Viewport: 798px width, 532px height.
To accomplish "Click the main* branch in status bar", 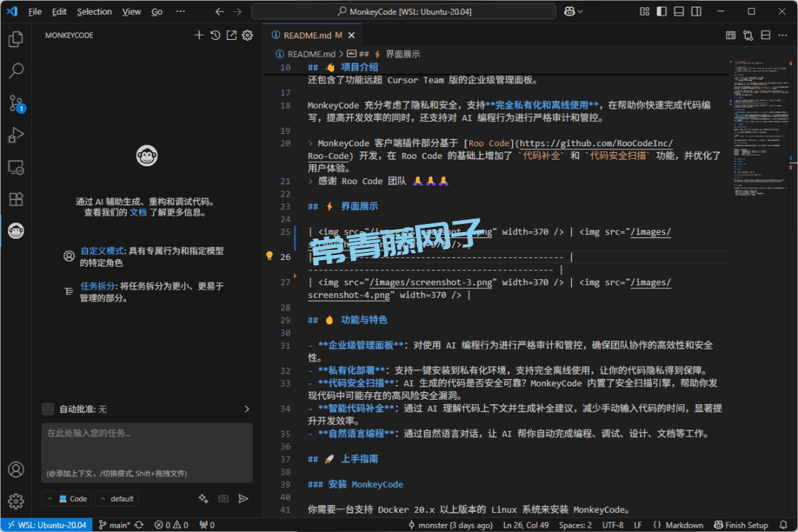I will coord(115,525).
